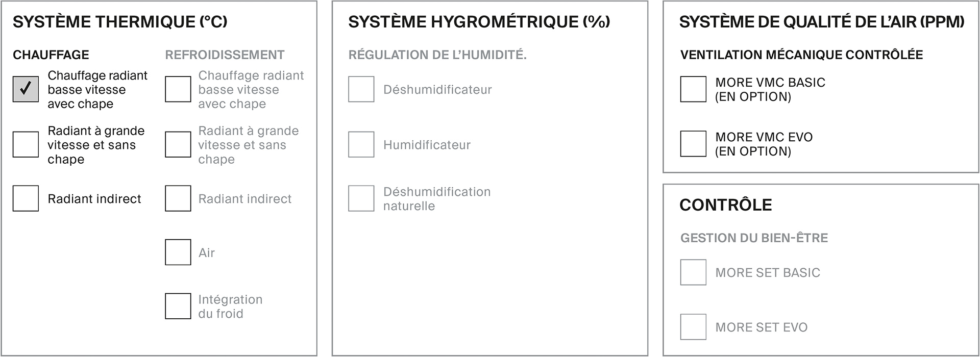Check the MORE VMC EVO option
Image resolution: width=980 pixels, height=357 pixels.
tap(693, 144)
